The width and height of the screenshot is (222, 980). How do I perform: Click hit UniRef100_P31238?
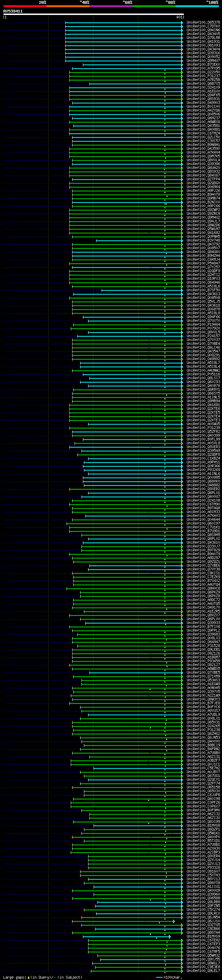tap(203, 730)
